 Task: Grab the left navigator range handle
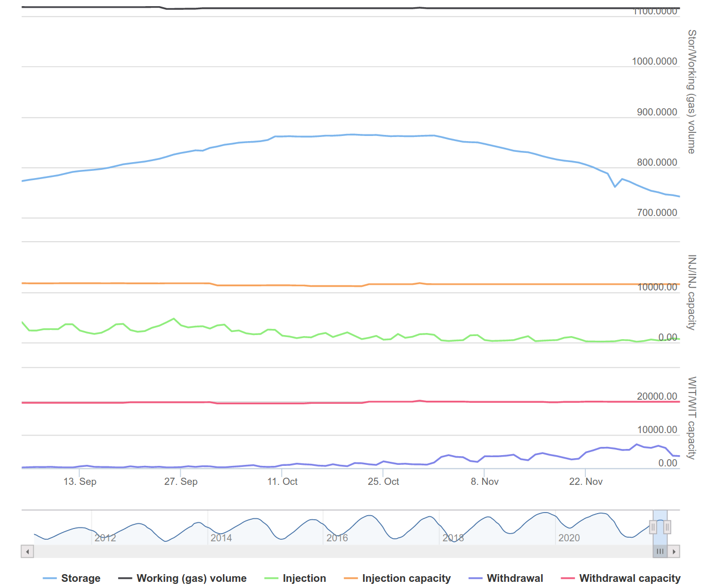(x=653, y=527)
